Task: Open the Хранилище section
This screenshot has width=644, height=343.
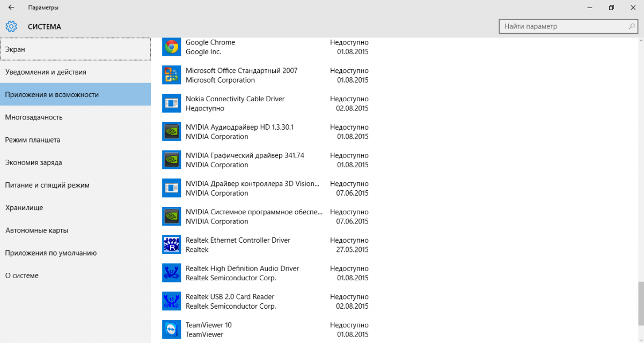Action: tap(75, 208)
